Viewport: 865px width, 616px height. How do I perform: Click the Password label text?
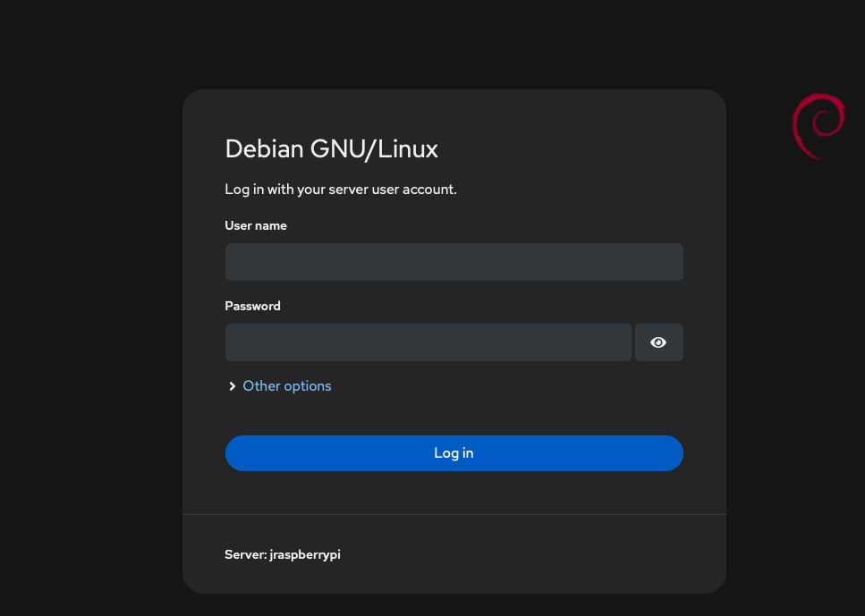tap(252, 306)
